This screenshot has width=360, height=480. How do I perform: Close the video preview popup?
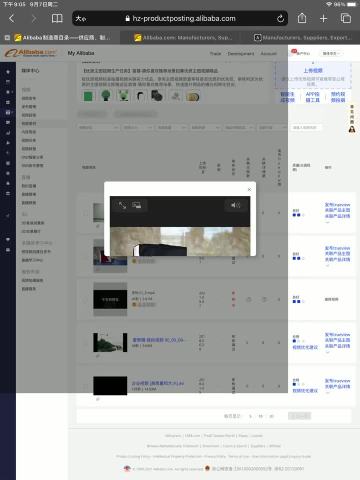[x=249, y=189]
